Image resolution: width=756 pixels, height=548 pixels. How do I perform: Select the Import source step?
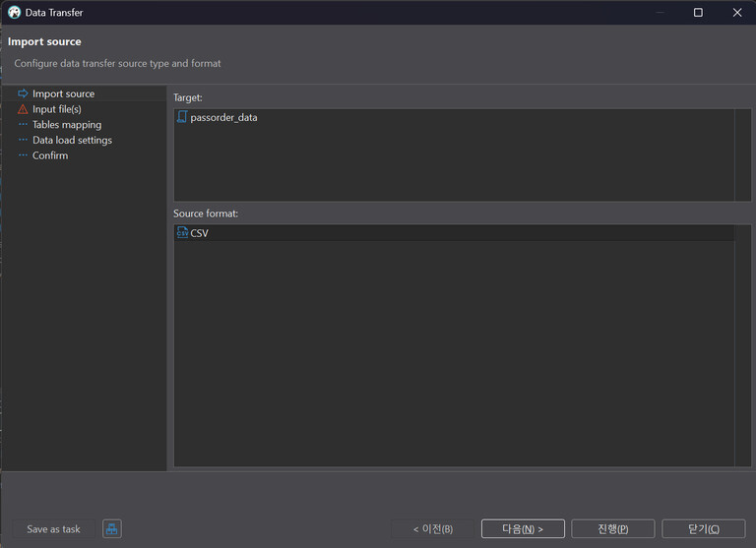click(x=64, y=94)
